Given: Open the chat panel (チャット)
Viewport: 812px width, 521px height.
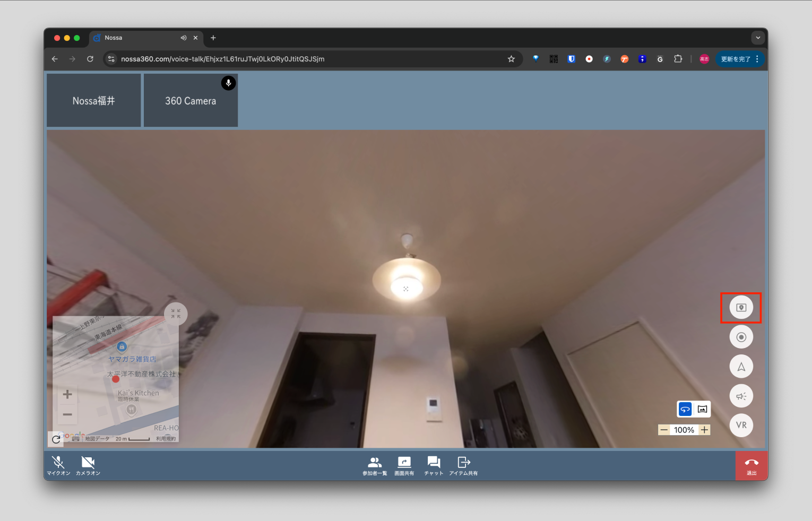Looking at the screenshot, I should click(434, 465).
